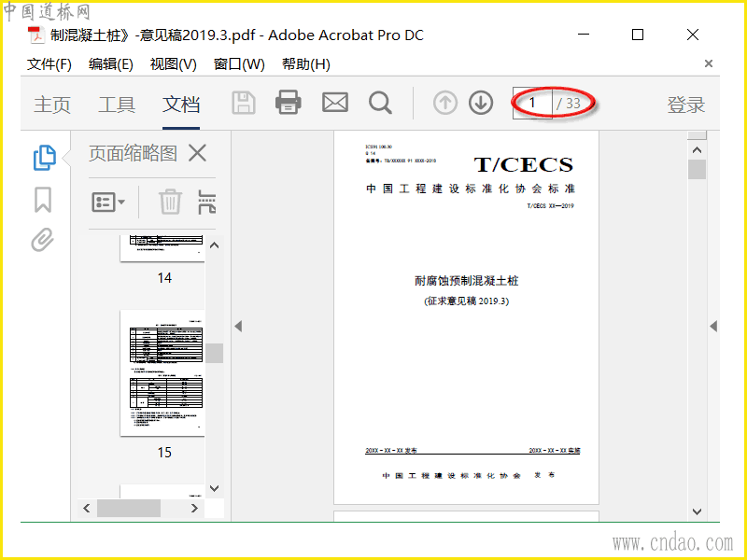Select the 文档 tab
Image resolution: width=747 pixels, height=560 pixels.
point(180,105)
